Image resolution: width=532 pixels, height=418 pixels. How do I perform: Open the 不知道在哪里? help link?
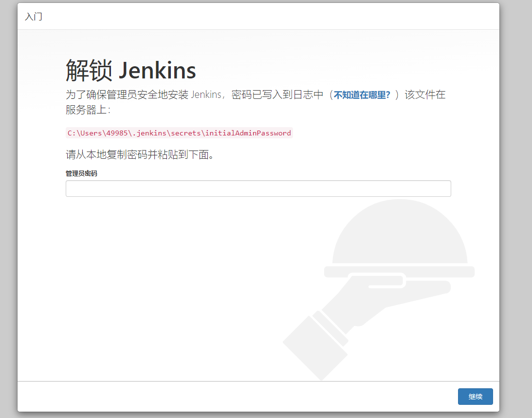(x=362, y=95)
